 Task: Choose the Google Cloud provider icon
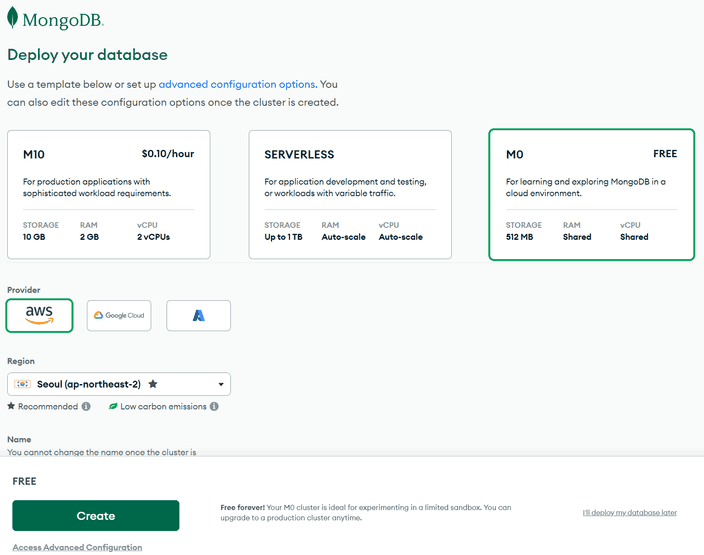point(119,315)
